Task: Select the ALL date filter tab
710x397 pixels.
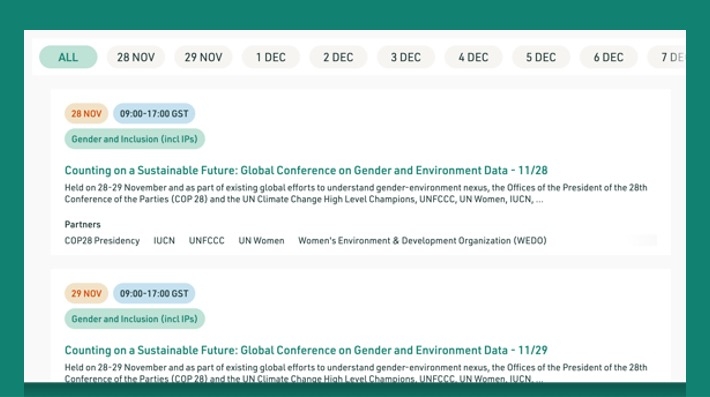Action: (68, 57)
